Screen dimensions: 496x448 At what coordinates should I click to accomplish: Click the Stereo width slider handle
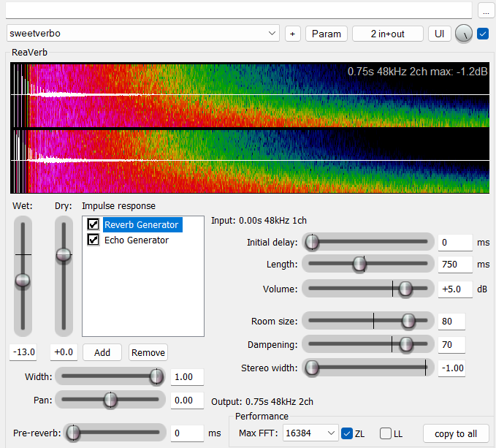click(312, 368)
